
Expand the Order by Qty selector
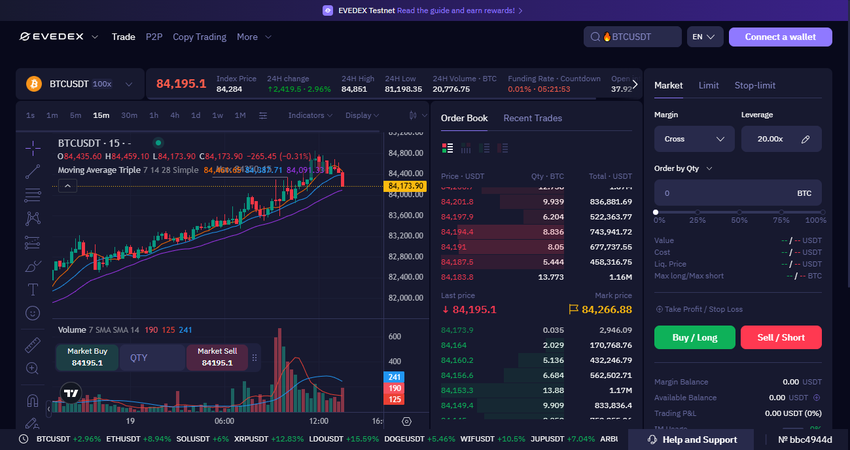[x=683, y=169]
